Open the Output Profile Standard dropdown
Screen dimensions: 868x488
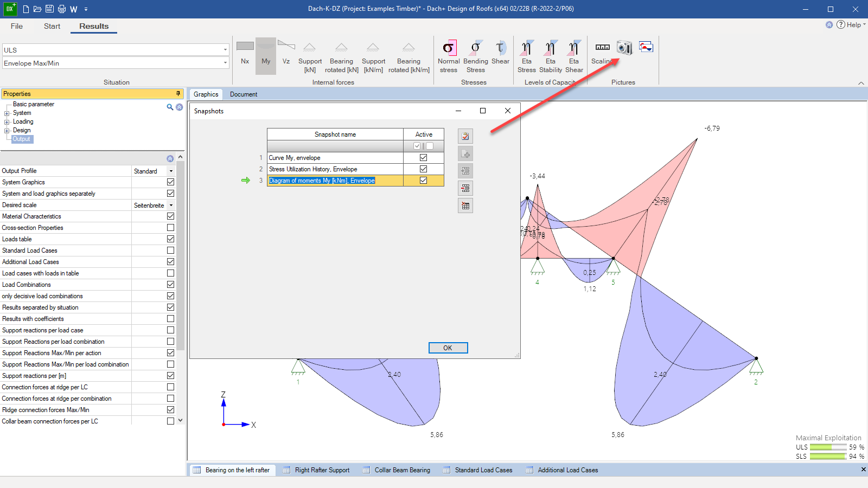pyautogui.click(x=171, y=171)
